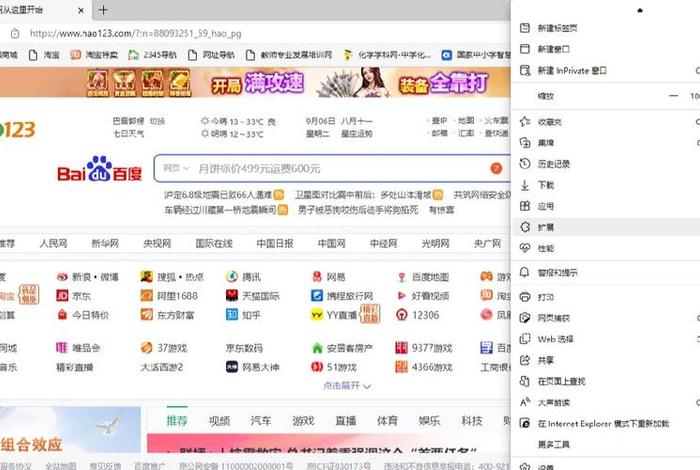Open 新华网 link
This screenshot has height=470, width=700.
105,243
